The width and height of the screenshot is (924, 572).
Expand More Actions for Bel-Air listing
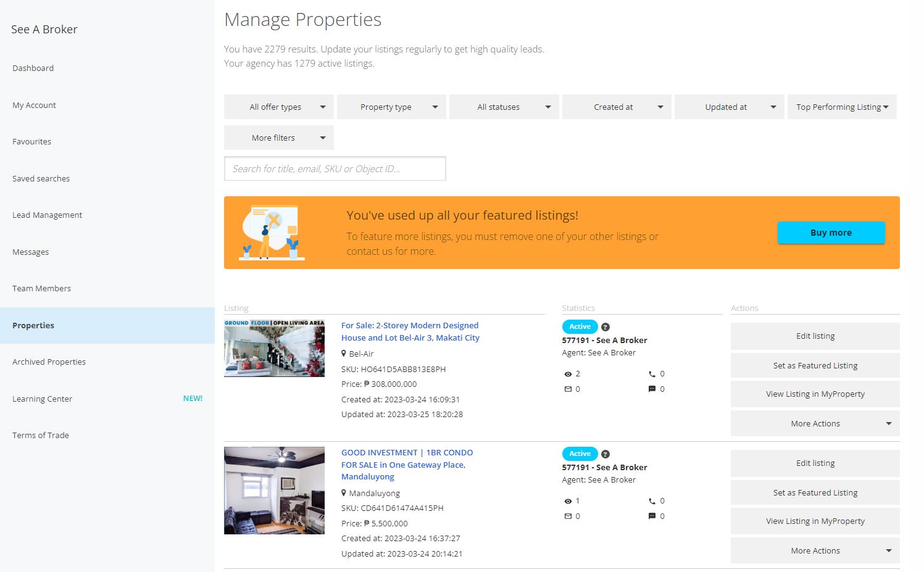pos(815,424)
